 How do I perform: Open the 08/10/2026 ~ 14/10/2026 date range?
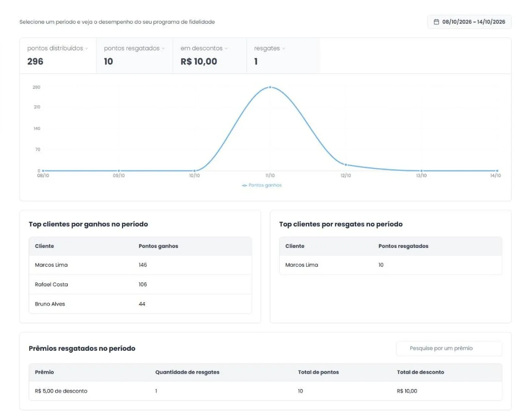(469, 22)
